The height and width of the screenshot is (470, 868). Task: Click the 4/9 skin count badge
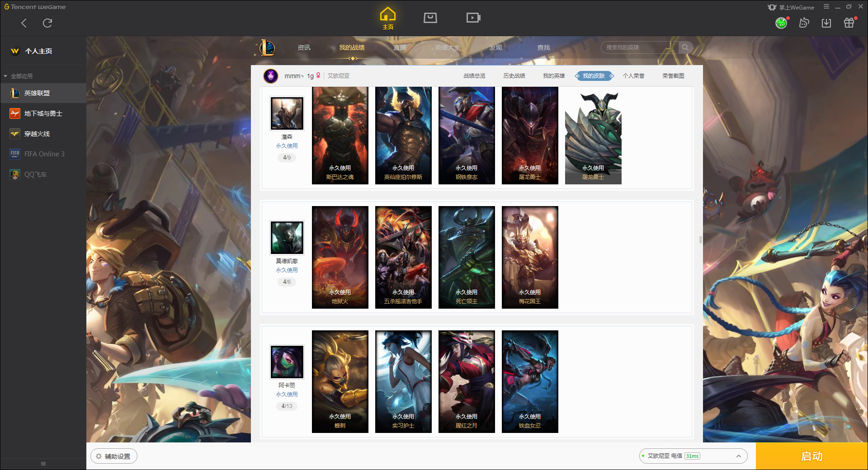click(287, 158)
